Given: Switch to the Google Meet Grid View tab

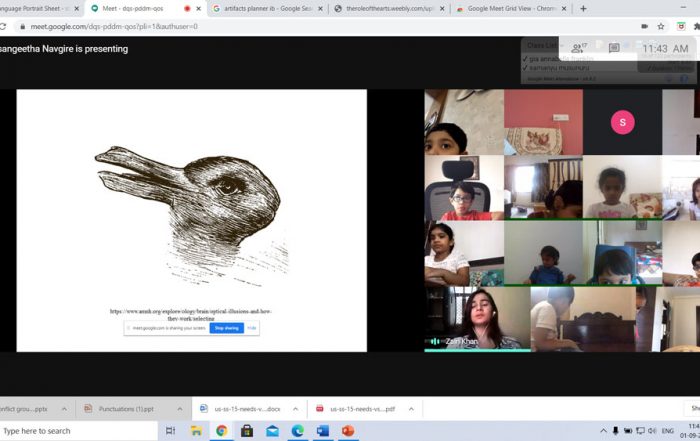Looking at the screenshot, I should coord(511,8).
